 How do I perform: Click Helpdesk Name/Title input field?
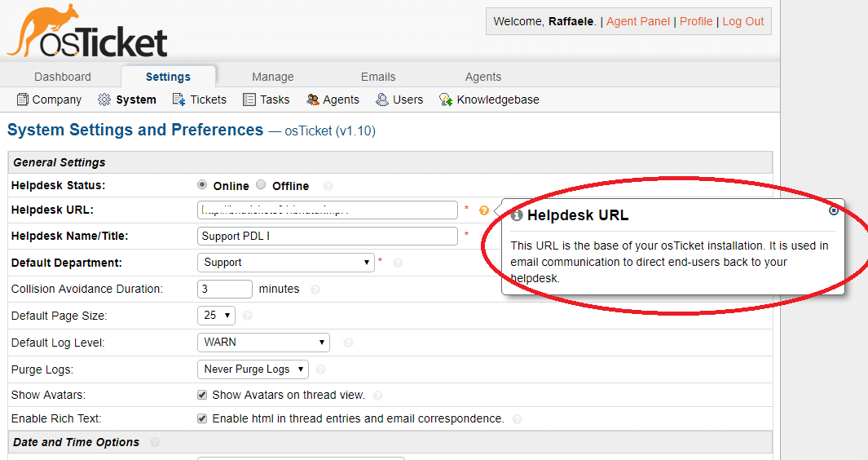click(327, 236)
